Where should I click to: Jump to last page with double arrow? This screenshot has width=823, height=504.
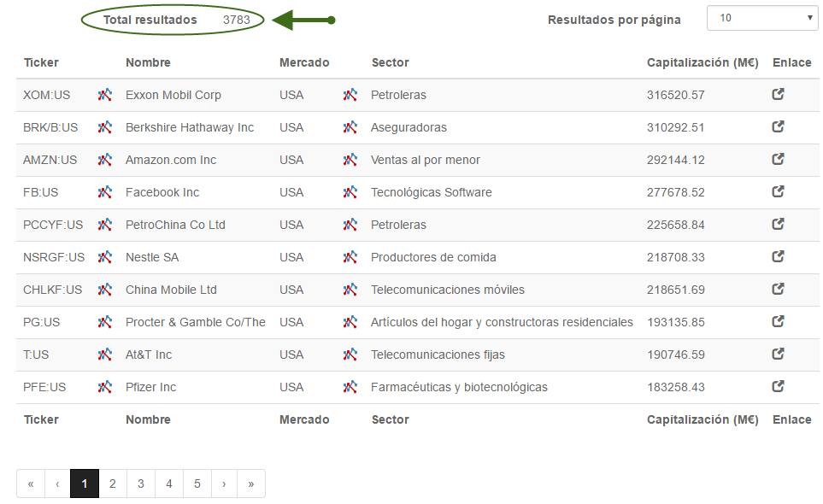251,483
